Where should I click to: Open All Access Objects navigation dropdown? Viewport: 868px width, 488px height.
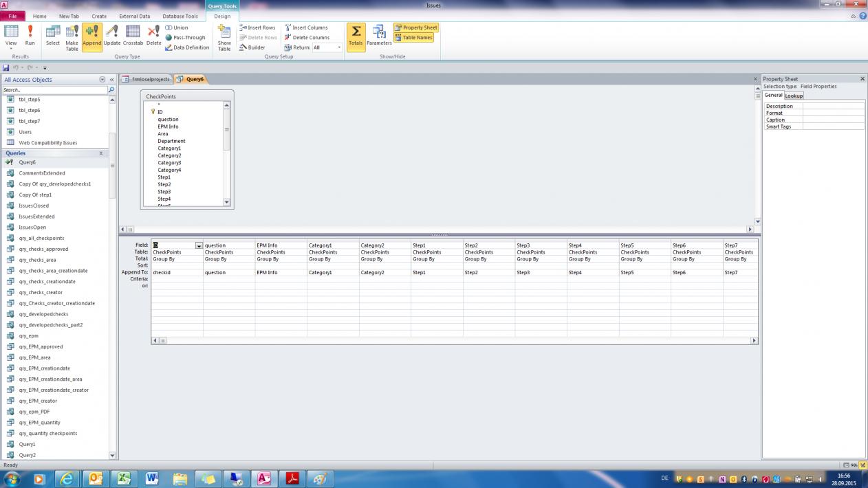point(102,80)
